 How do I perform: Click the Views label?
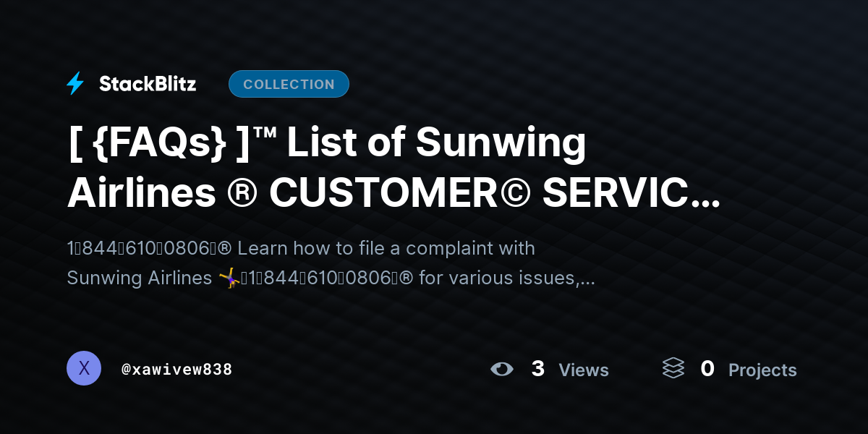[584, 370]
